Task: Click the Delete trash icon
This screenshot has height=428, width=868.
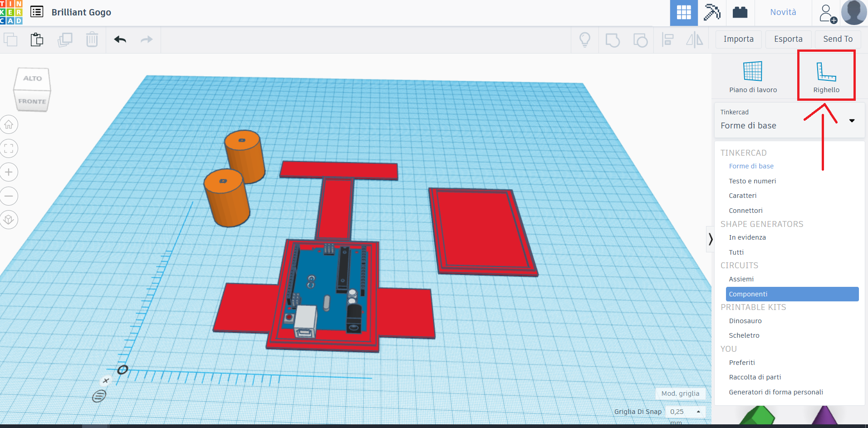Action: tap(92, 40)
